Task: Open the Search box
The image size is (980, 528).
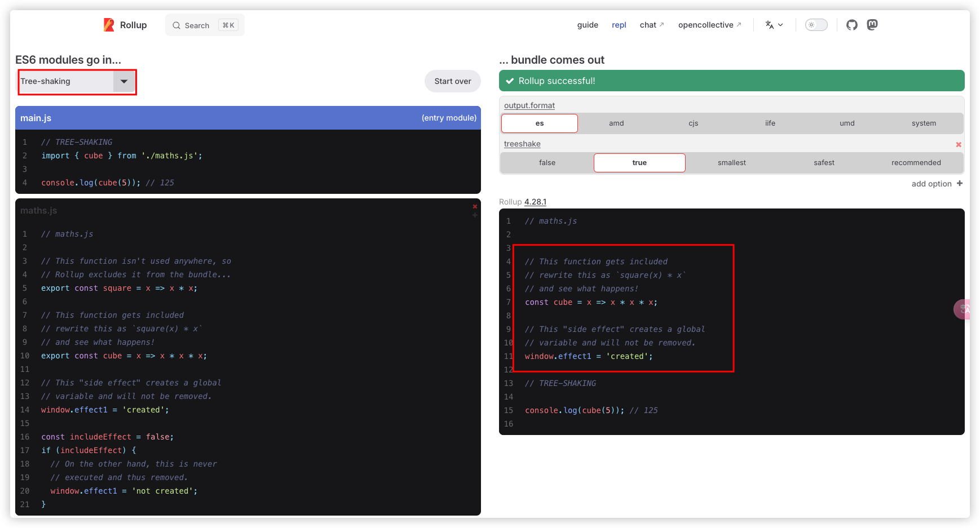Action: (x=205, y=25)
